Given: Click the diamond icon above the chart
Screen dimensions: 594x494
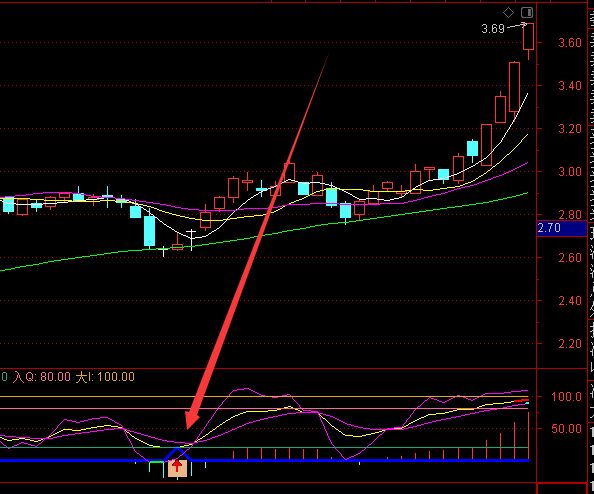Looking at the screenshot, I should point(508,13).
